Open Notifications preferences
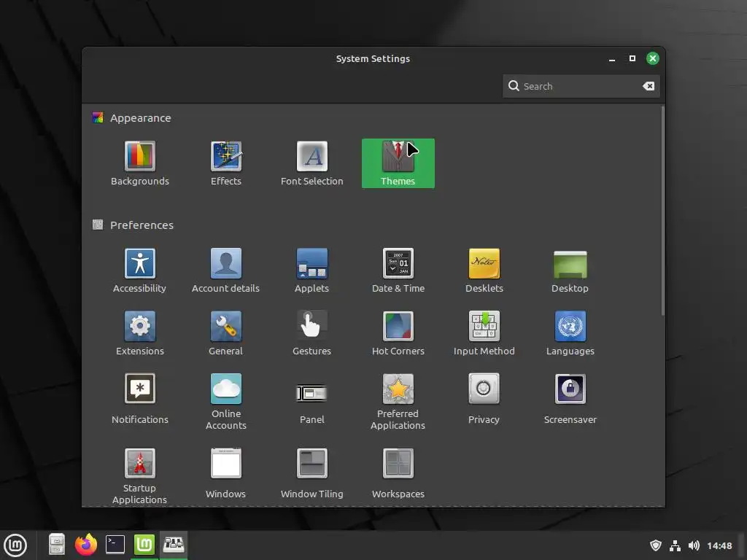The image size is (747, 560). tap(139, 399)
